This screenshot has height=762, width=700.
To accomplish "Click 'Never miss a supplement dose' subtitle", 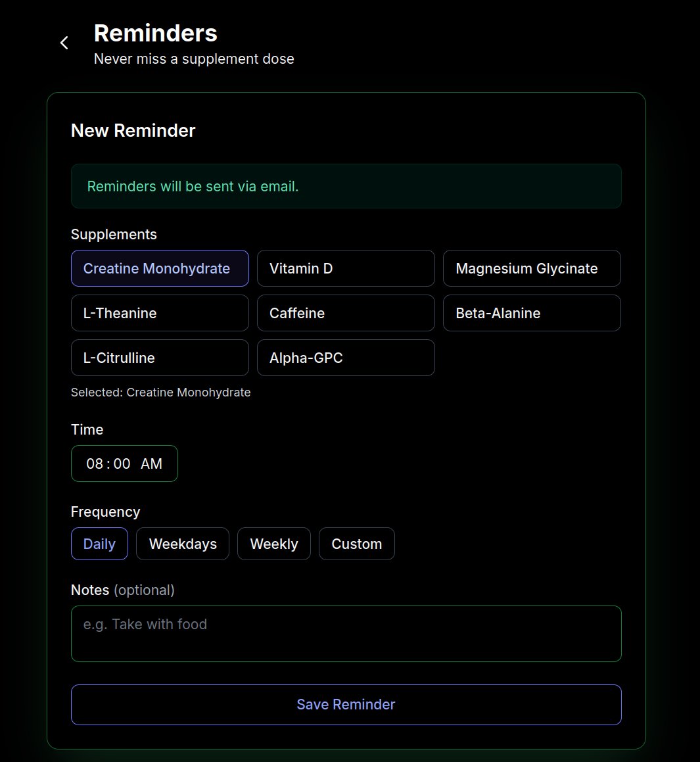I will pos(194,59).
